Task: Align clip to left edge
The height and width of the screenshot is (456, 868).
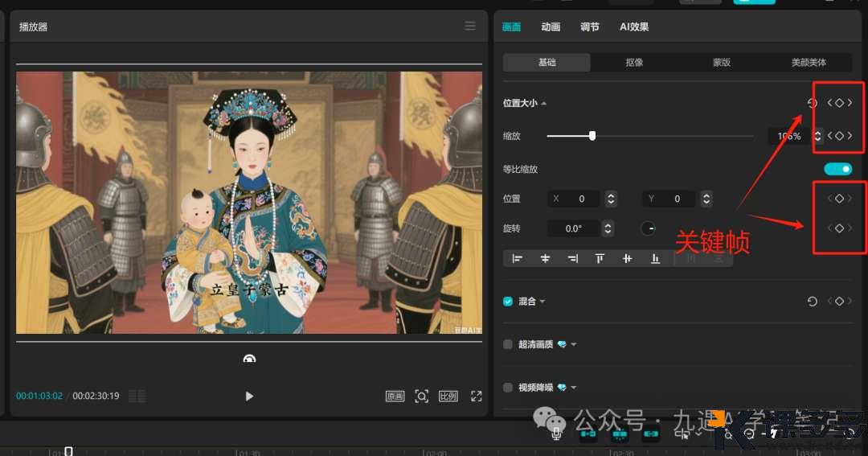Action: (x=518, y=258)
